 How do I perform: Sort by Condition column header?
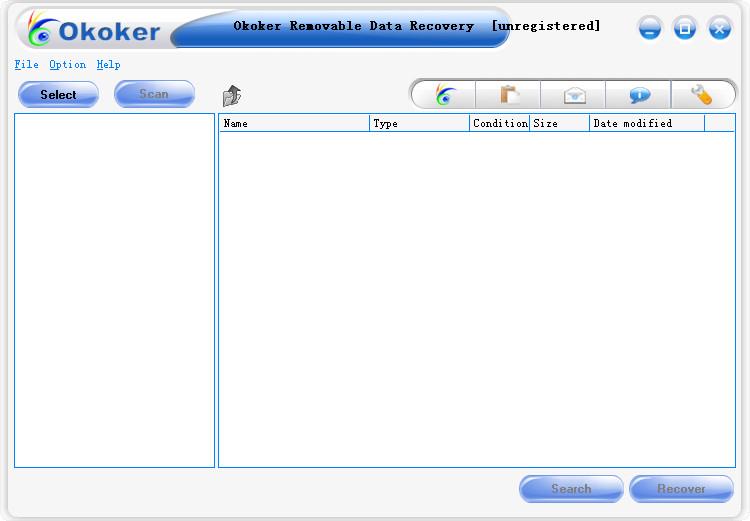[x=499, y=123]
